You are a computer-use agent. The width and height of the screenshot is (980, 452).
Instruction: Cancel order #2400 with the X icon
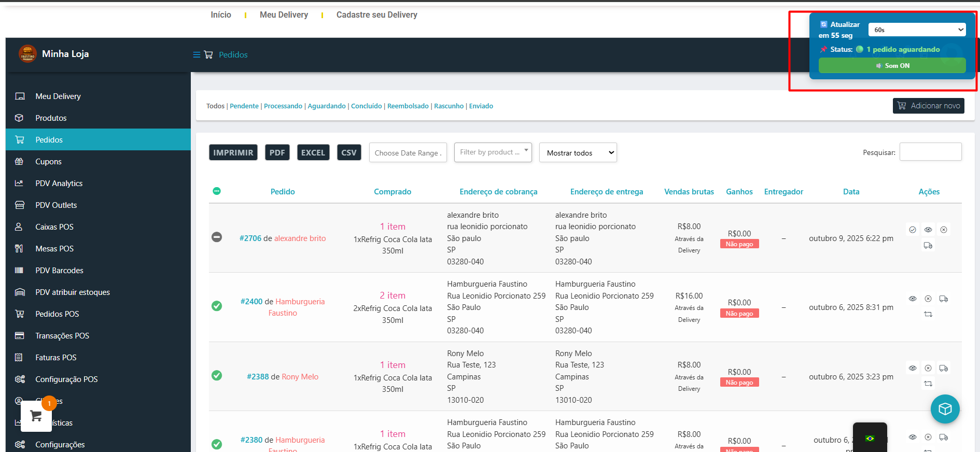[x=928, y=299]
